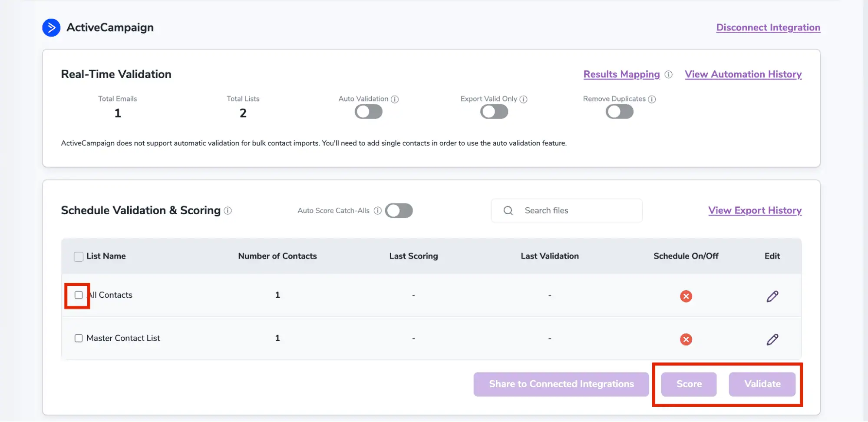Turn on Remove Duplicates
Image resolution: width=868 pixels, height=422 pixels.
(x=619, y=112)
